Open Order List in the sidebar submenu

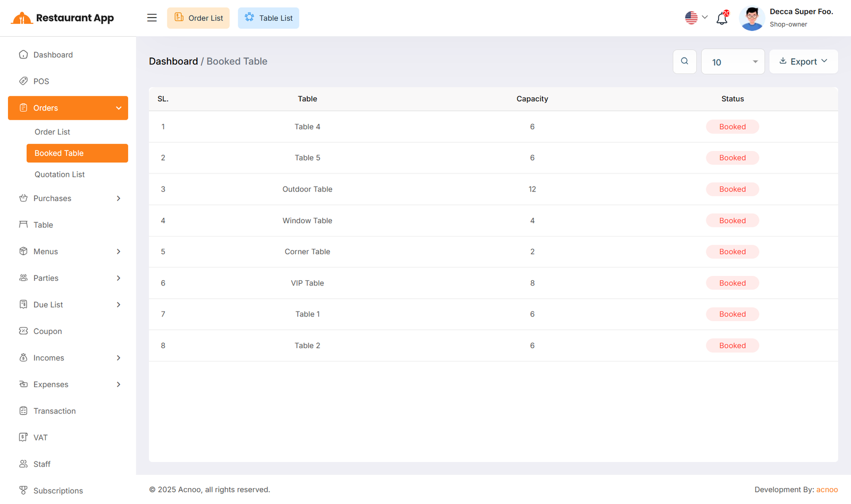click(52, 132)
